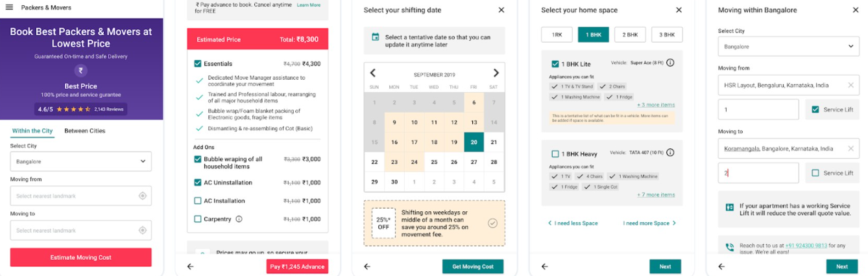The height and width of the screenshot is (276, 868).
Task: Select the 2 BHK home space tab
Action: click(x=630, y=35)
